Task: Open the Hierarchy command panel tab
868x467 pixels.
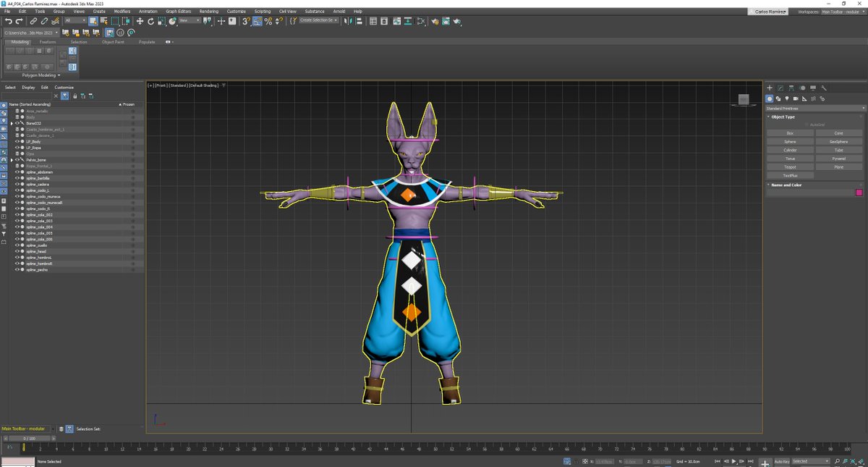Action: [x=791, y=88]
